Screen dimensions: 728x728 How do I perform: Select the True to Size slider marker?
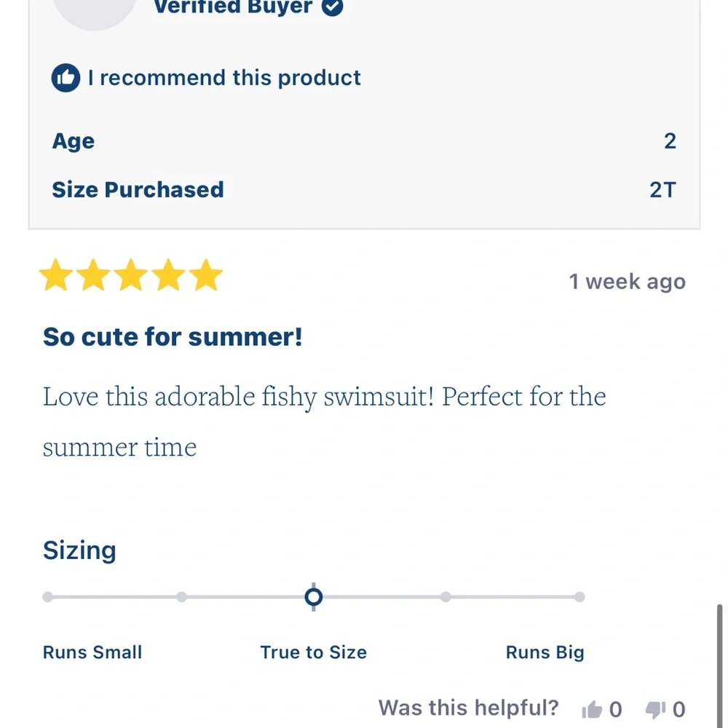pos(313,597)
